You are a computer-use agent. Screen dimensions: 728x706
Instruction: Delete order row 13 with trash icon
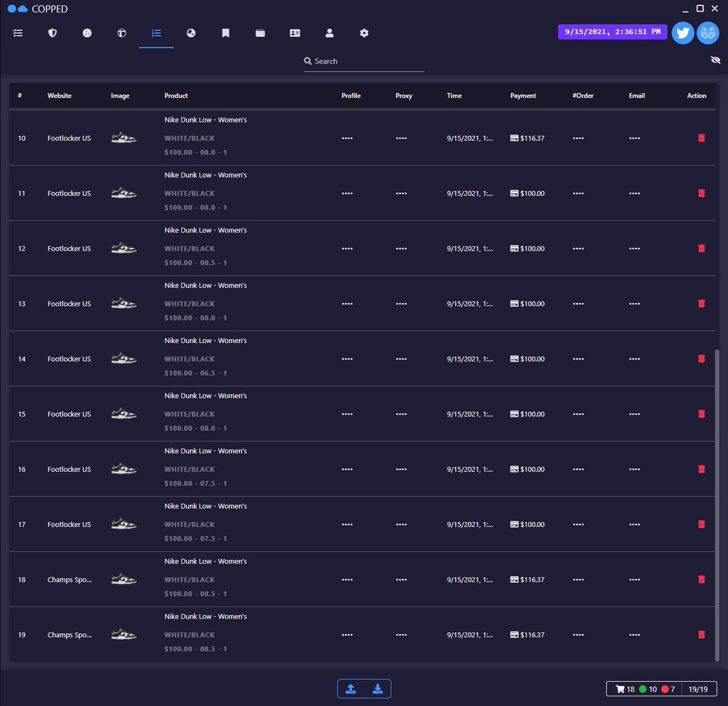click(x=701, y=303)
